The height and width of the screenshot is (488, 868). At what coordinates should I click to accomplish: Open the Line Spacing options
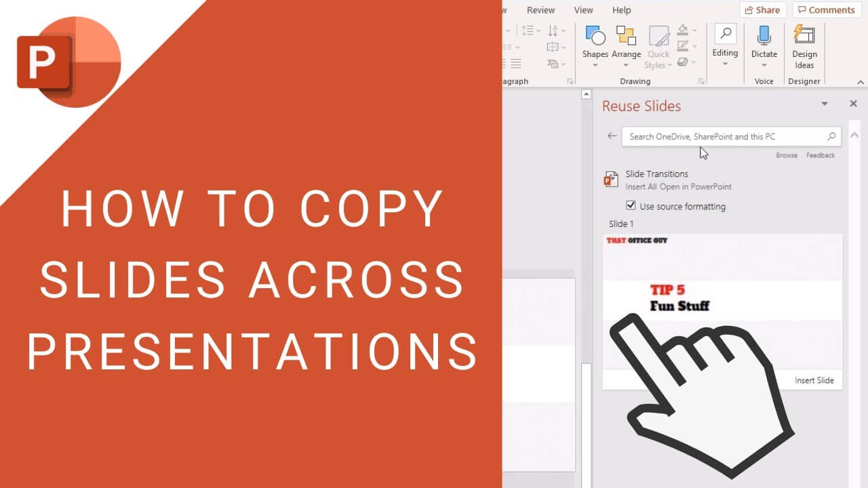[528, 30]
